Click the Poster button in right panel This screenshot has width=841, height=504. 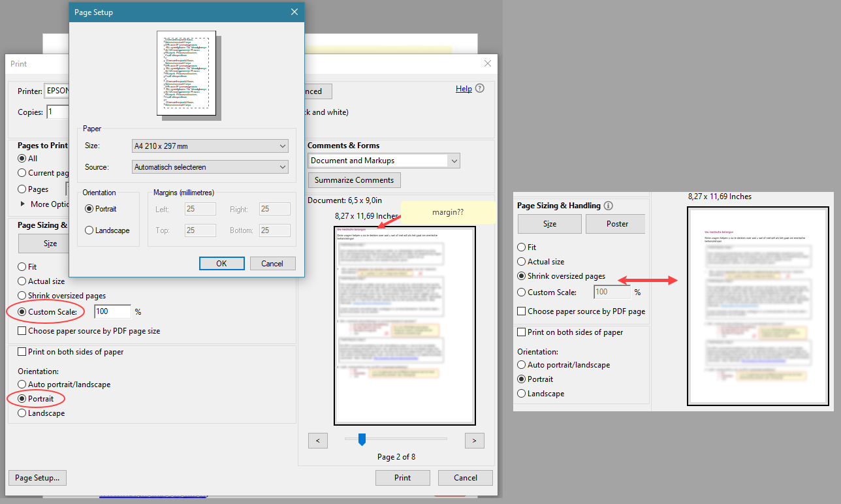(614, 223)
